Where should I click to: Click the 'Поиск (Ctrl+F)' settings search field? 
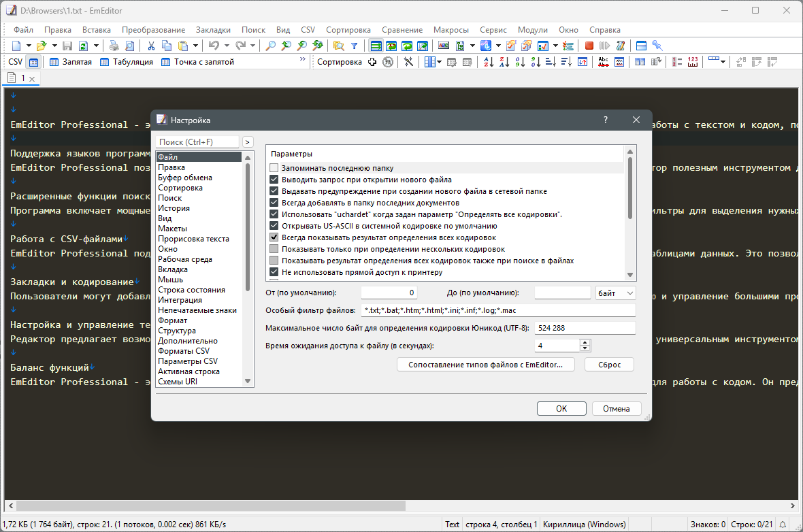click(x=197, y=142)
